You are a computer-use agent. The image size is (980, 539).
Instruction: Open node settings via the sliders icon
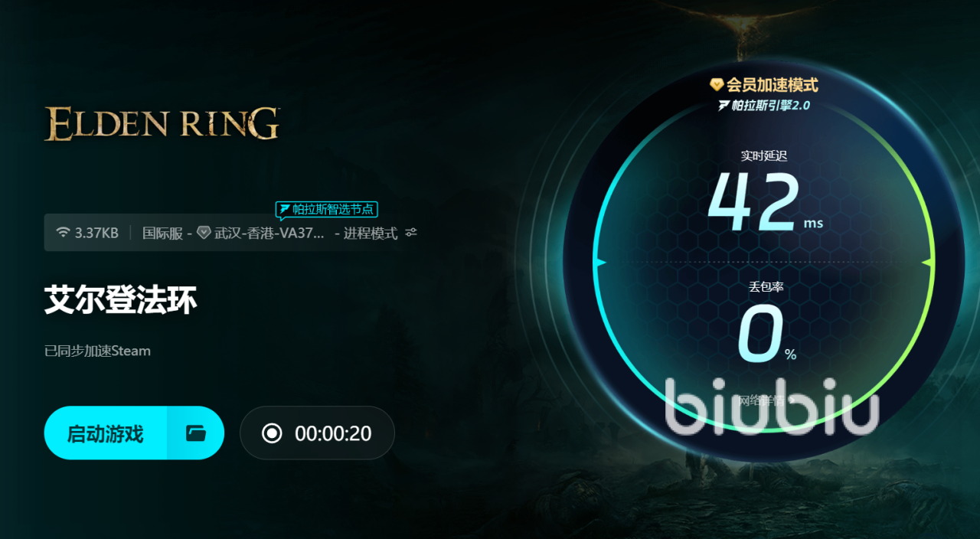(411, 233)
